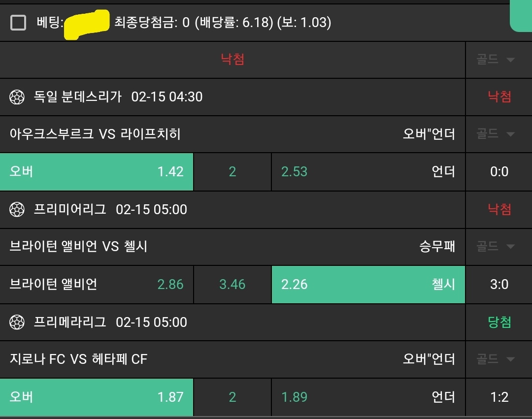Select 오버 1.42 bet option
The image size is (532, 419).
tap(97, 172)
